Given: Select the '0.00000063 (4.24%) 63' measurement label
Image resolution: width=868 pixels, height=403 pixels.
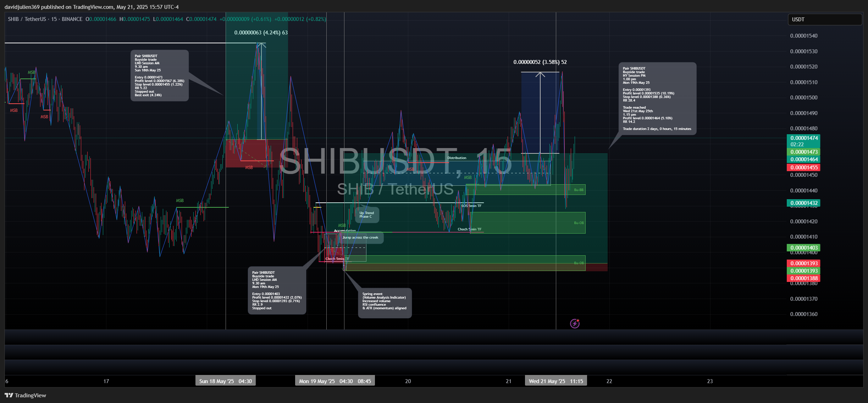Looking at the screenshot, I should [261, 33].
